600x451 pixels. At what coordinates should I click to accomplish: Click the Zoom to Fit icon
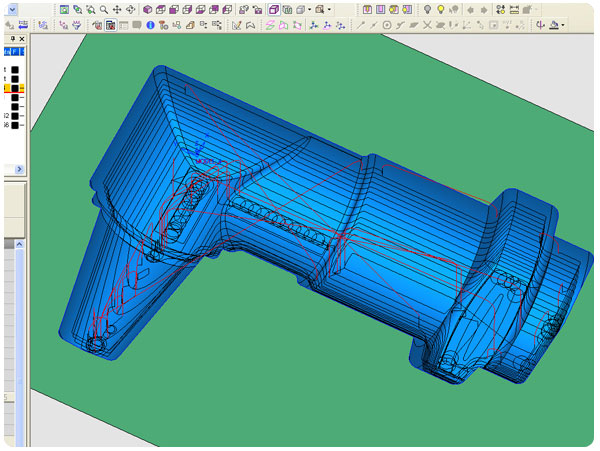[x=65, y=9]
